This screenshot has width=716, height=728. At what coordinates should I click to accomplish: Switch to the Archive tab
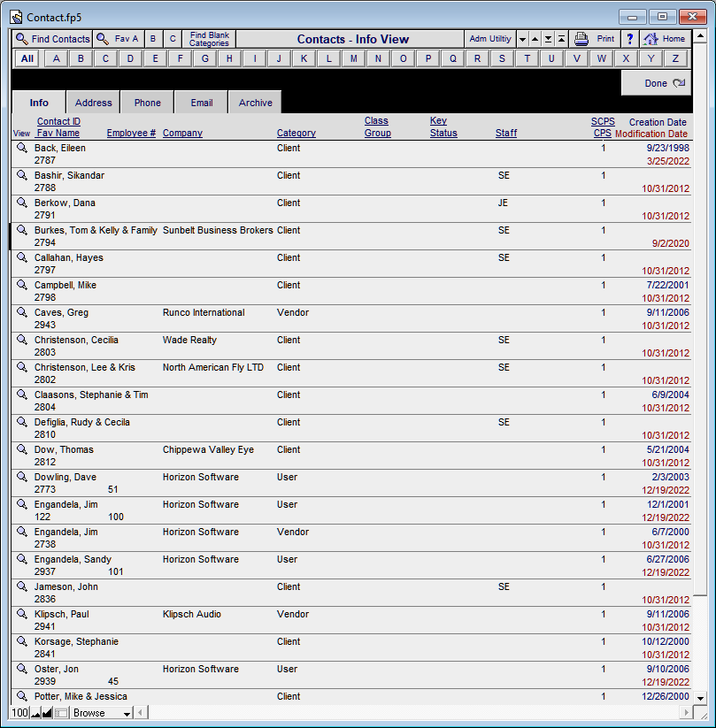[255, 103]
